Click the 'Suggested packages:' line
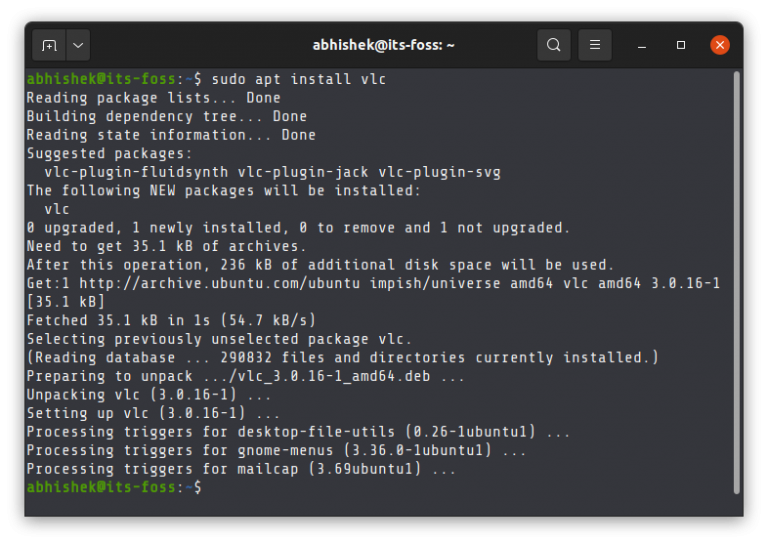Image resolution: width=768 pixels, height=544 pixels. click(109, 154)
